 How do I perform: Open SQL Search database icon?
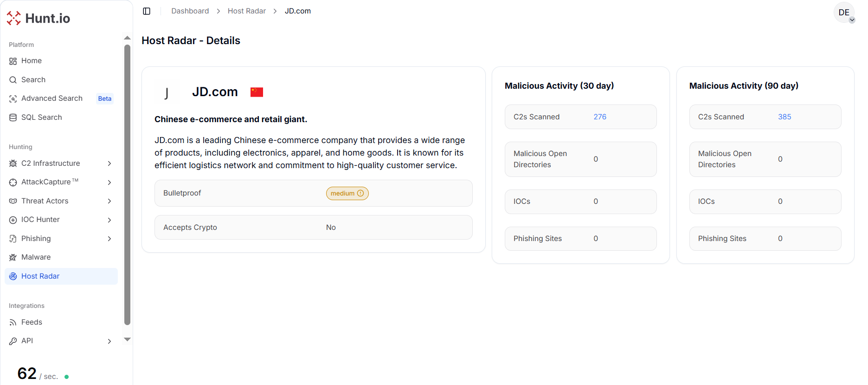pyautogui.click(x=13, y=117)
